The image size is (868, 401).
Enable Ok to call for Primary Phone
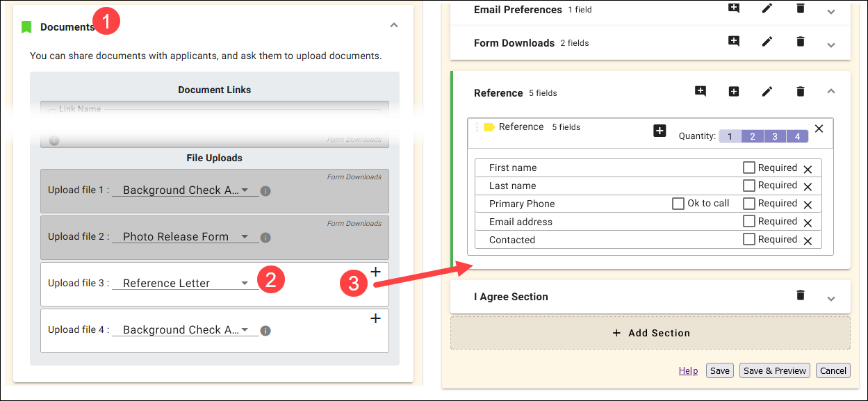[x=678, y=204]
